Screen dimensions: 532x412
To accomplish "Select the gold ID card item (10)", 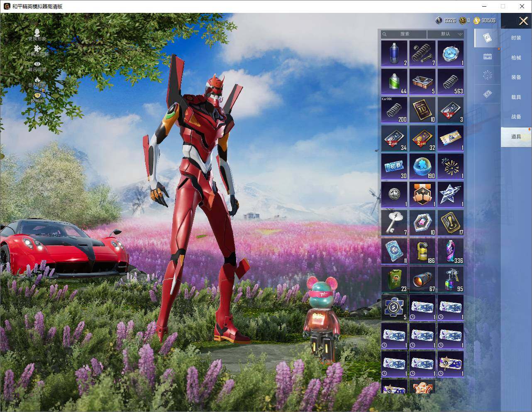I will (x=422, y=110).
